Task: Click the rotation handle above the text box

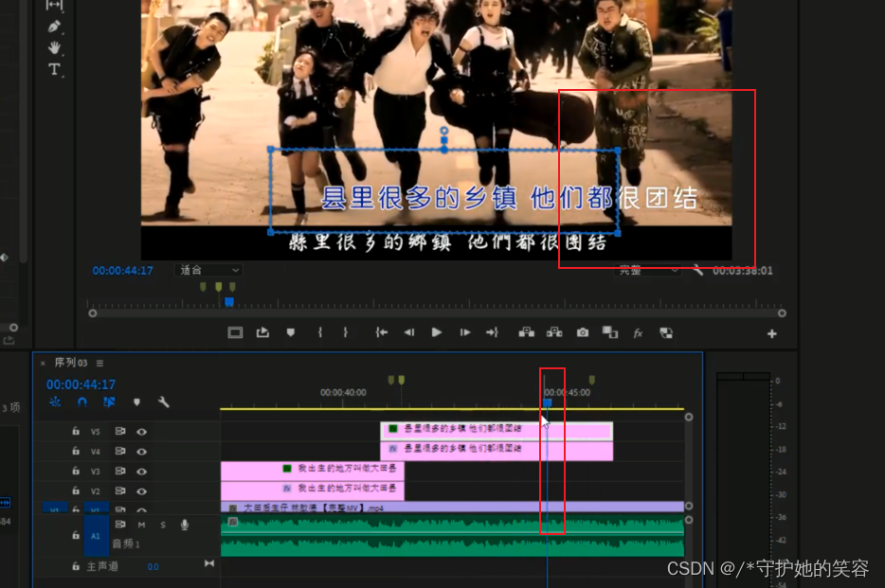Action: [444, 131]
